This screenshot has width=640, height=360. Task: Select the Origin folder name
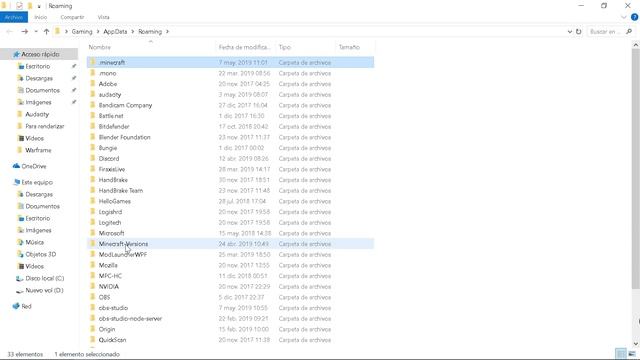107,329
